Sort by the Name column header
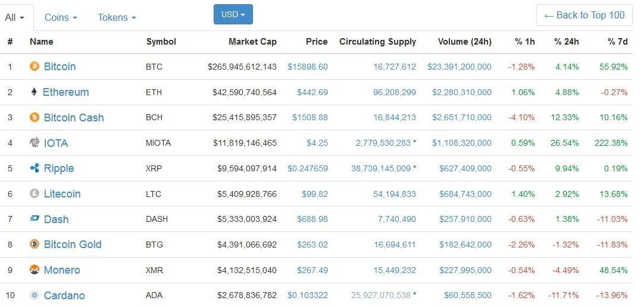 (42, 42)
